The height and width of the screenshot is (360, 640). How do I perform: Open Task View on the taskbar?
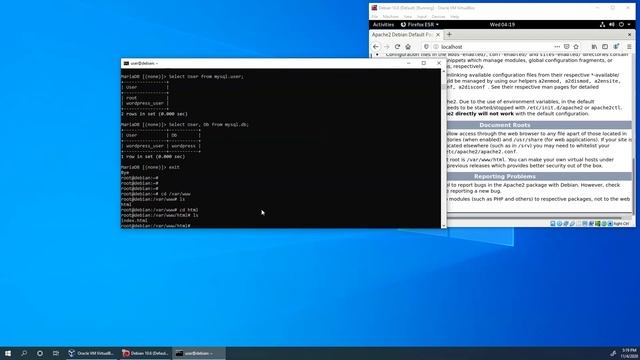click(x=56, y=353)
